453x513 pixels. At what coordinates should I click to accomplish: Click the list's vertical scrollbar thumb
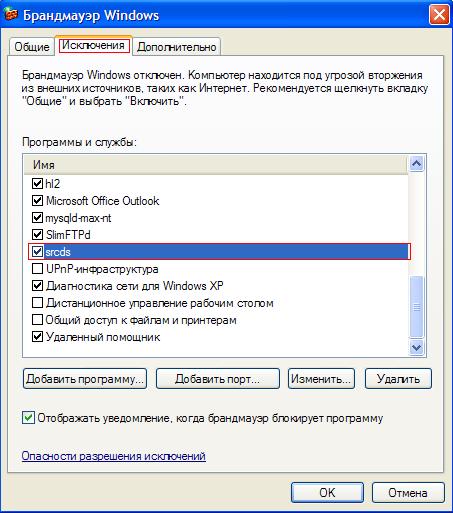click(x=417, y=307)
